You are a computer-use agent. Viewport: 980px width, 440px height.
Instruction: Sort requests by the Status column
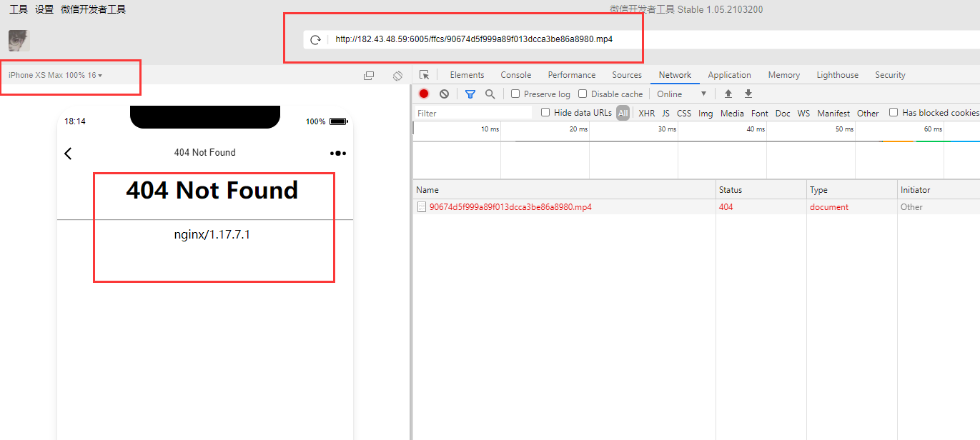(x=761, y=190)
